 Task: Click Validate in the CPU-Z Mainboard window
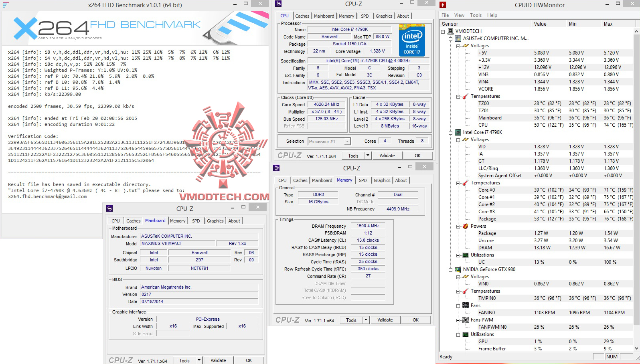[218, 360]
